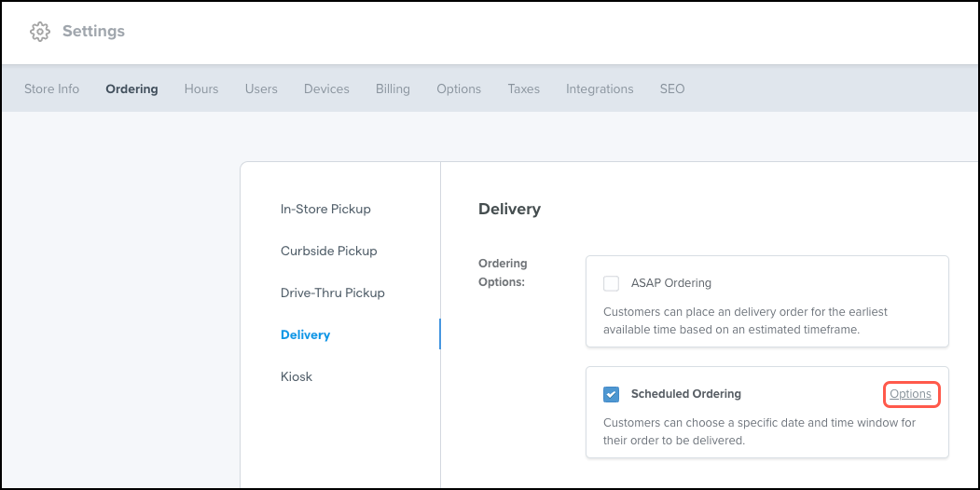Image resolution: width=980 pixels, height=490 pixels.
Task: Uncheck the Scheduled Ordering checkbox
Action: point(612,394)
